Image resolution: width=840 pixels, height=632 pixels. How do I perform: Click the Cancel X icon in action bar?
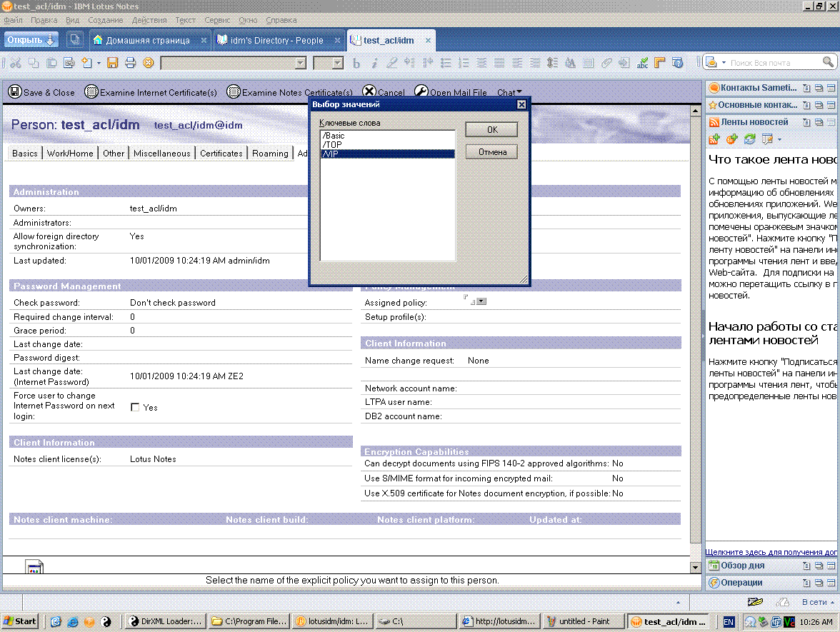click(369, 91)
